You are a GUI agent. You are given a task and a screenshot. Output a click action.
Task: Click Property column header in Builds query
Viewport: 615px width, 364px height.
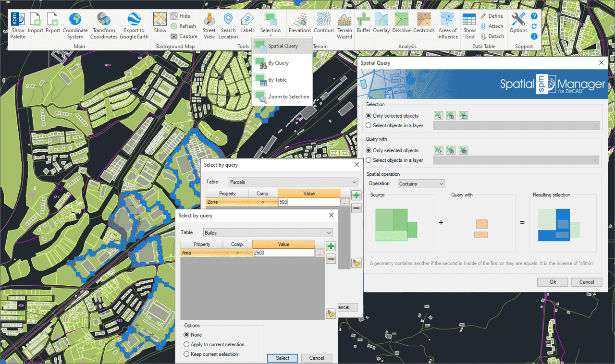point(202,244)
